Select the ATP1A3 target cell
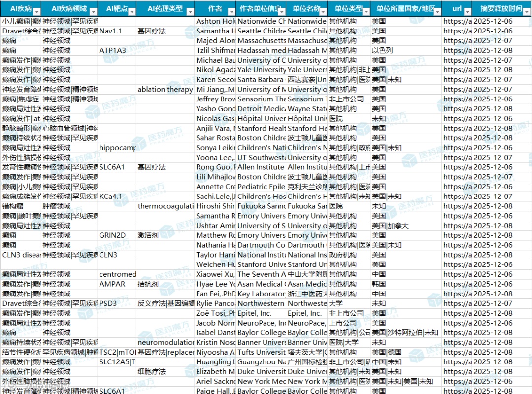This screenshot has width=532, height=394. [117, 50]
